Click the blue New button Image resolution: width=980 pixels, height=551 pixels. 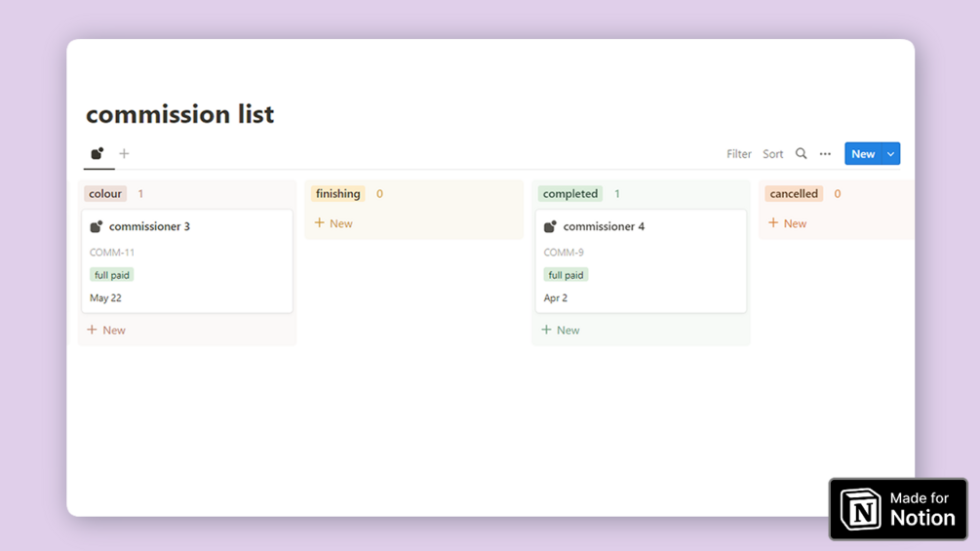click(x=862, y=154)
